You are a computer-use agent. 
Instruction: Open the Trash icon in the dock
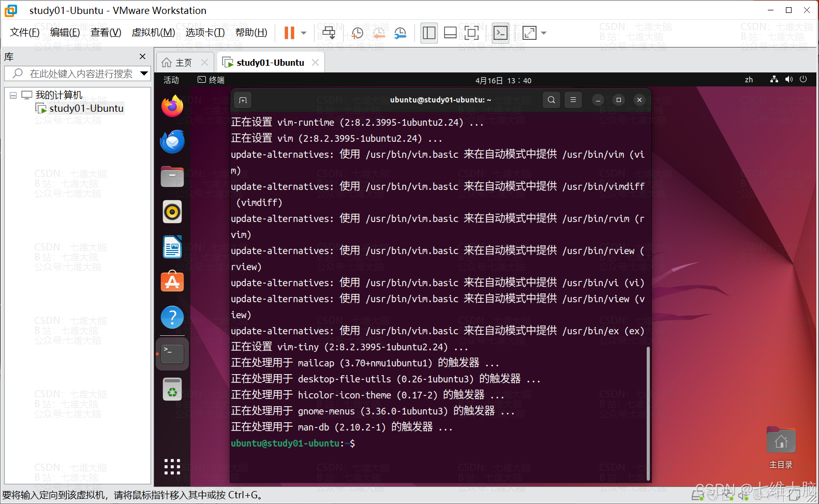point(172,390)
